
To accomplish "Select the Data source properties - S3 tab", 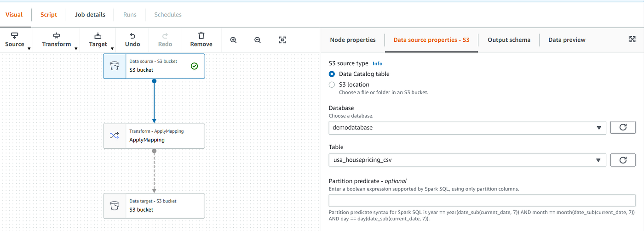I will (431, 40).
